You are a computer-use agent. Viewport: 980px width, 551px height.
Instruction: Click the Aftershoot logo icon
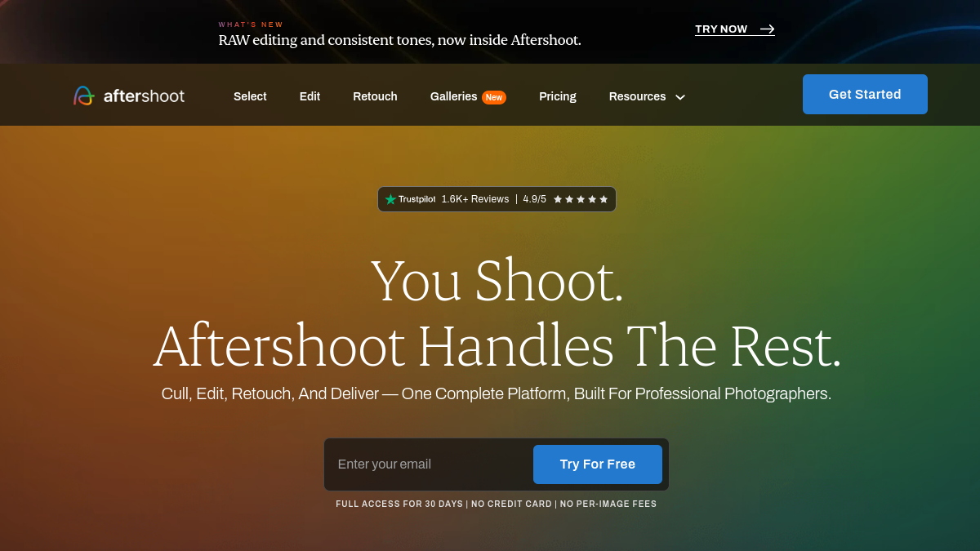pyautogui.click(x=84, y=96)
